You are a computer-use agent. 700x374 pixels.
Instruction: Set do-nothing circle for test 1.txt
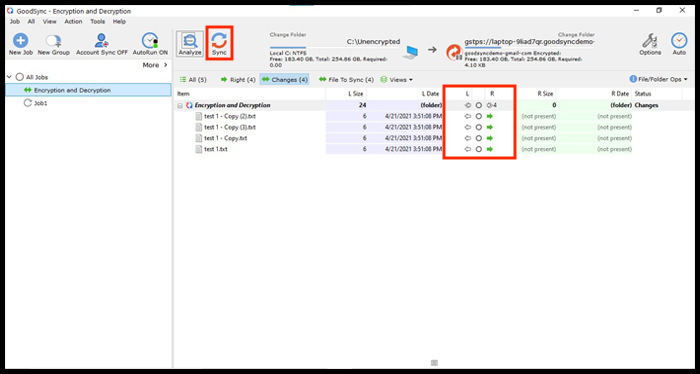pos(479,150)
